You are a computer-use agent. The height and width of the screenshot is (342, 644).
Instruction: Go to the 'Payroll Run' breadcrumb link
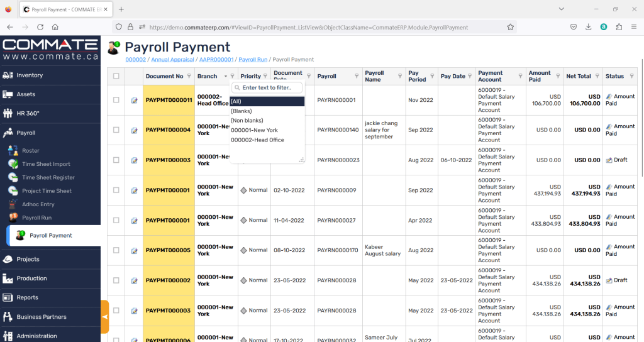[253, 60]
